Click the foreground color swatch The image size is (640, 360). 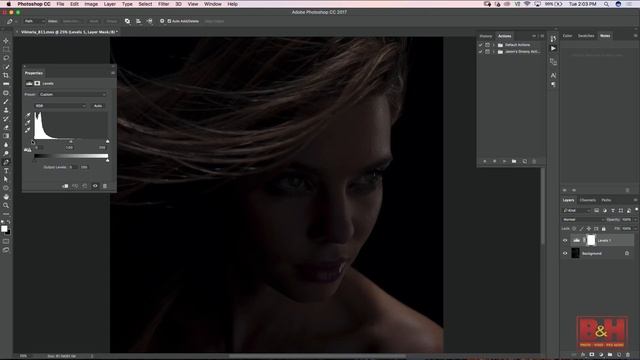[4, 229]
